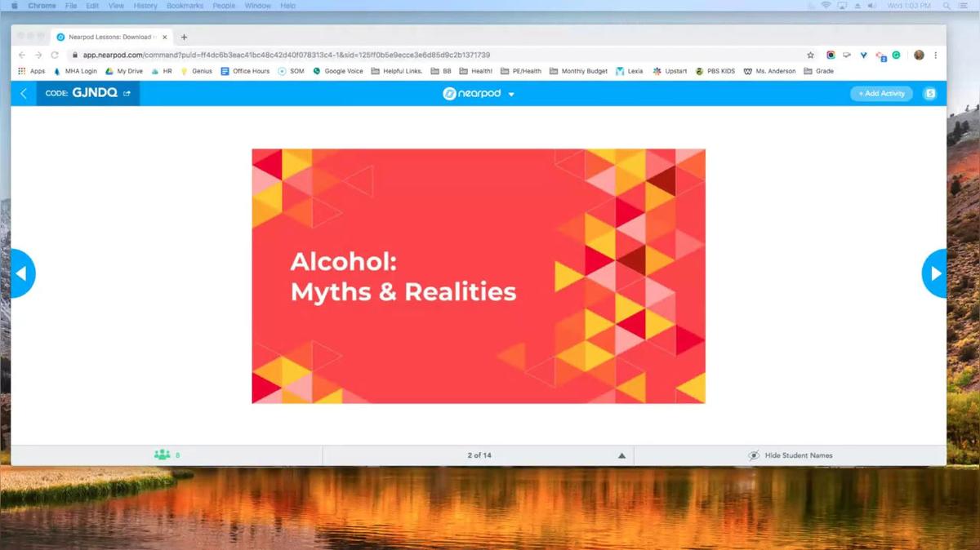980x550 pixels.
Task: Open the Bookmarks menu
Action: [x=185, y=6]
